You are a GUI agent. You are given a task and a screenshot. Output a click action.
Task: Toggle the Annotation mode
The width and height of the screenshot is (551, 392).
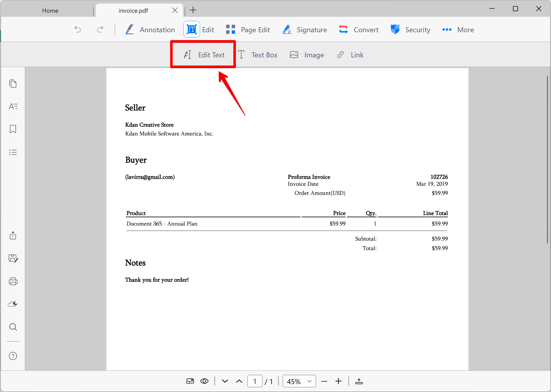point(150,29)
